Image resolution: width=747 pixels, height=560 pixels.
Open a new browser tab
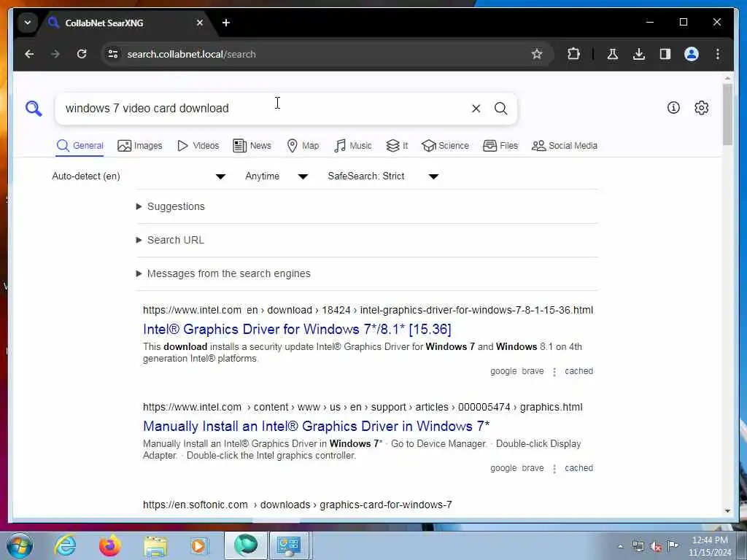click(226, 23)
